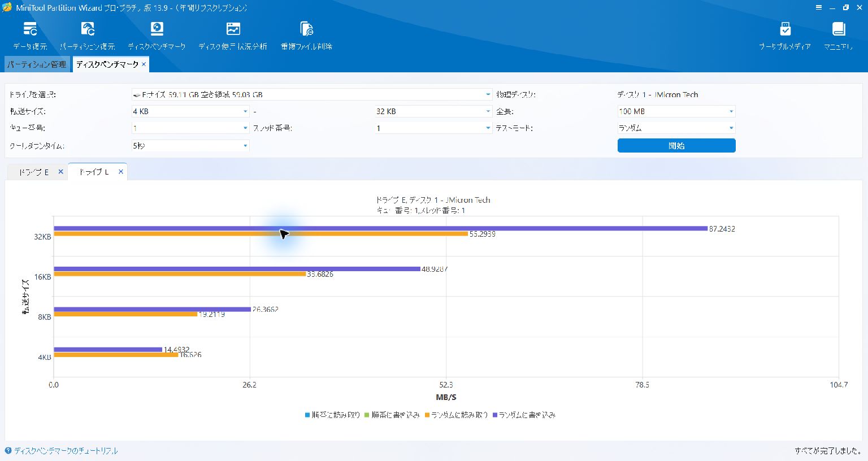Screen dimensions: 868x461
Task: Open the Disk Benchmark (ディスクベンチマーク) toolbar icon
Action: (157, 36)
